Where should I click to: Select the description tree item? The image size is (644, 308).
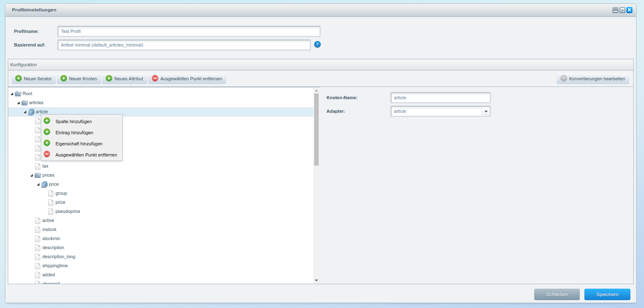click(53, 247)
